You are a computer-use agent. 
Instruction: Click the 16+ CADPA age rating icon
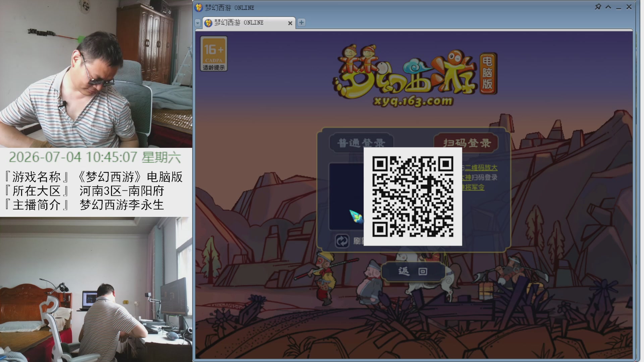coord(214,54)
